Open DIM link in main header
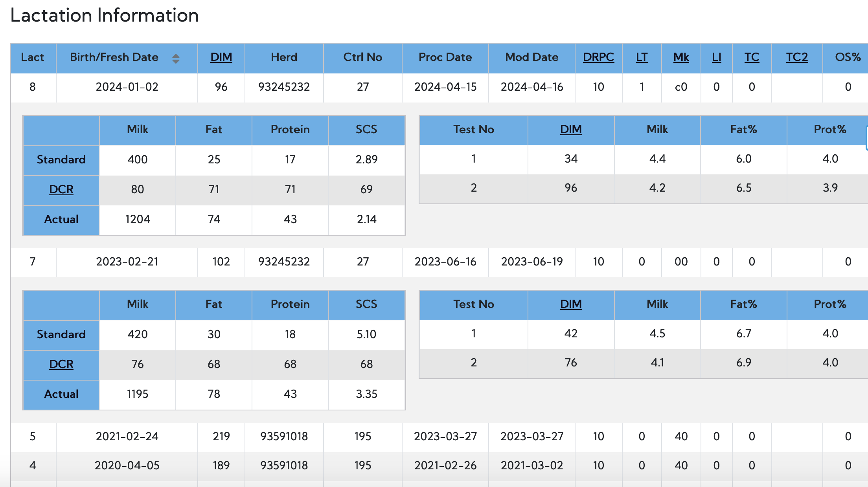868x487 pixels. (x=221, y=57)
